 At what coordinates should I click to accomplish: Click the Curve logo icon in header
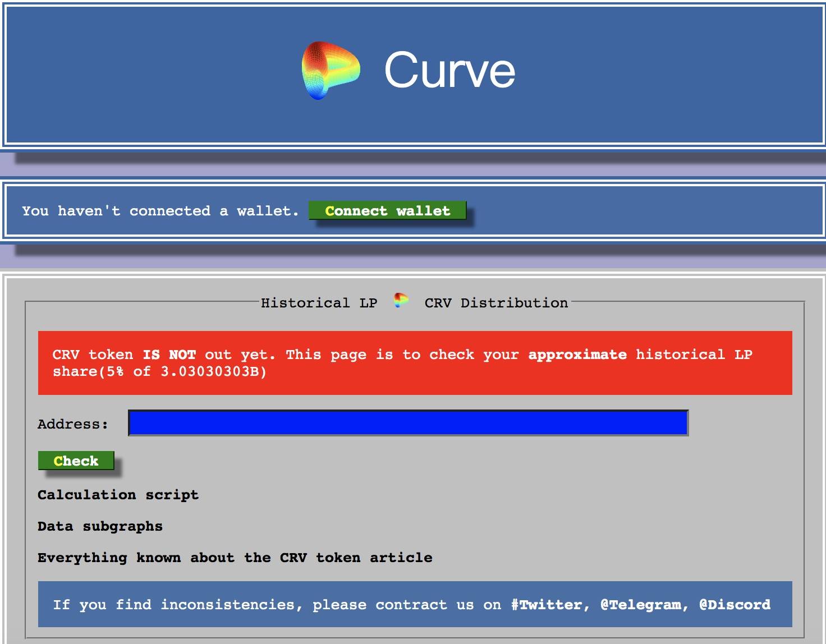click(331, 71)
